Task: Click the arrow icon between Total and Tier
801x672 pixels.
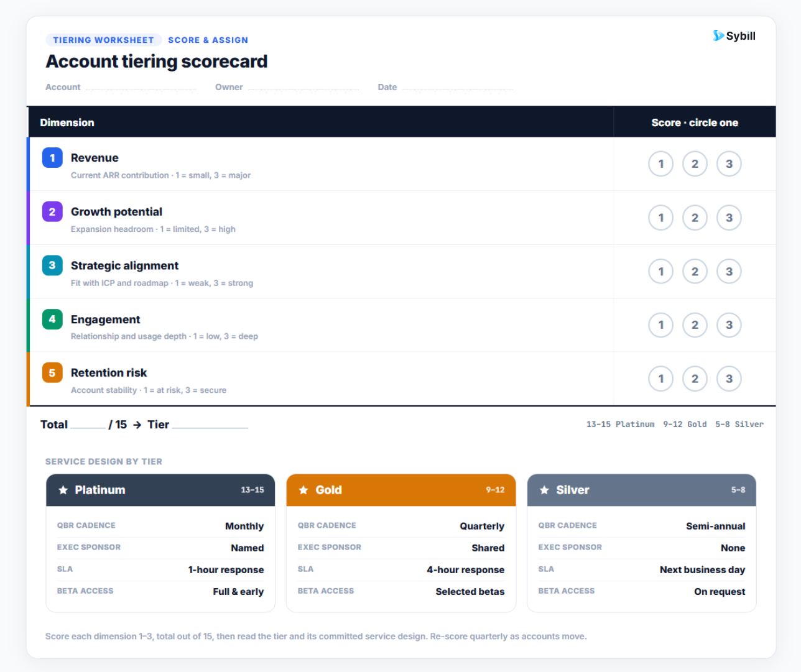Action: point(137,425)
